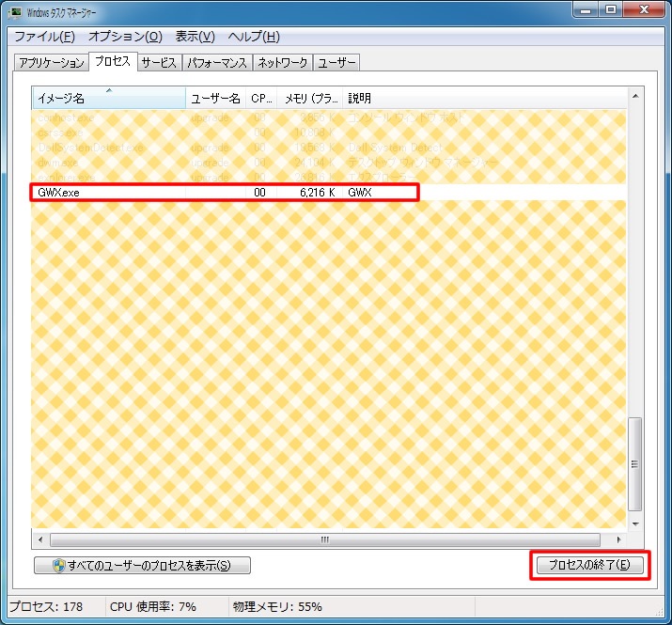
Task: Select the プロセス tab
Action: [x=113, y=61]
